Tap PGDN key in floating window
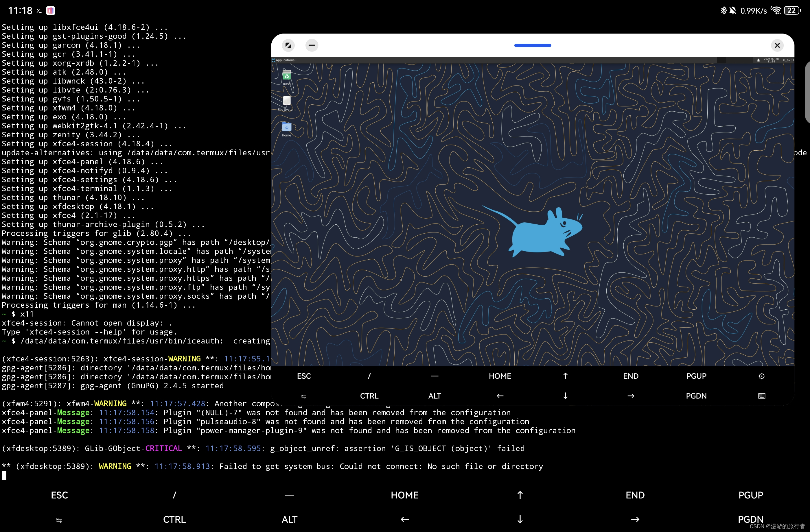This screenshot has height=532, width=810. coord(696,396)
